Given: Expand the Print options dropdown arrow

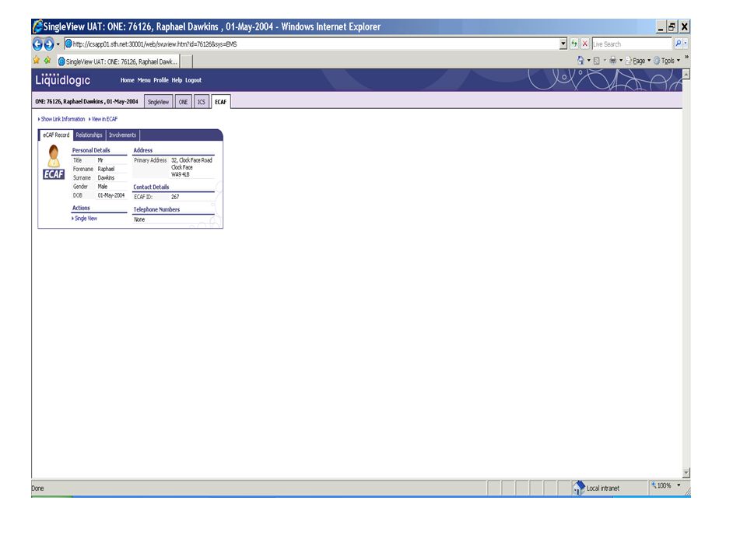Looking at the screenshot, I should click(621, 61).
